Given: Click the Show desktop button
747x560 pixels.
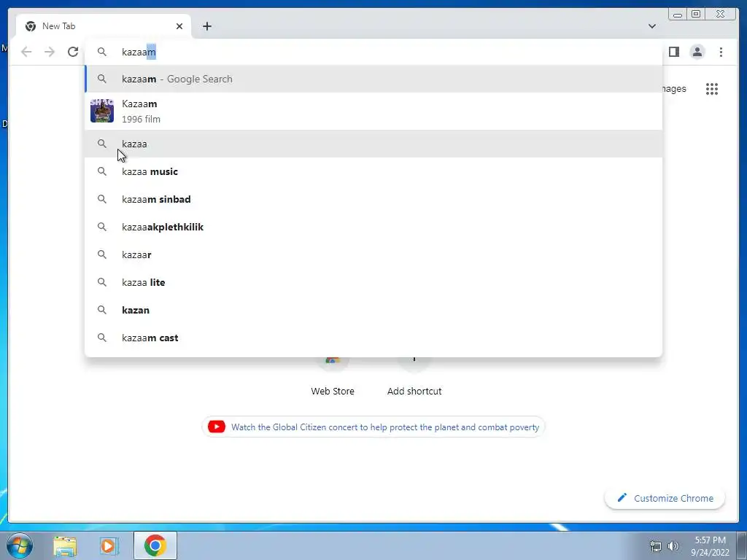Looking at the screenshot, I should pos(742,546).
